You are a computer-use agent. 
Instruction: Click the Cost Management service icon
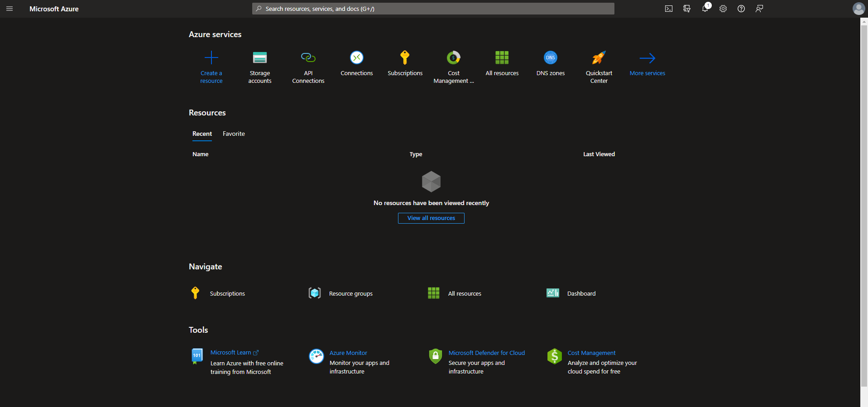click(x=453, y=58)
